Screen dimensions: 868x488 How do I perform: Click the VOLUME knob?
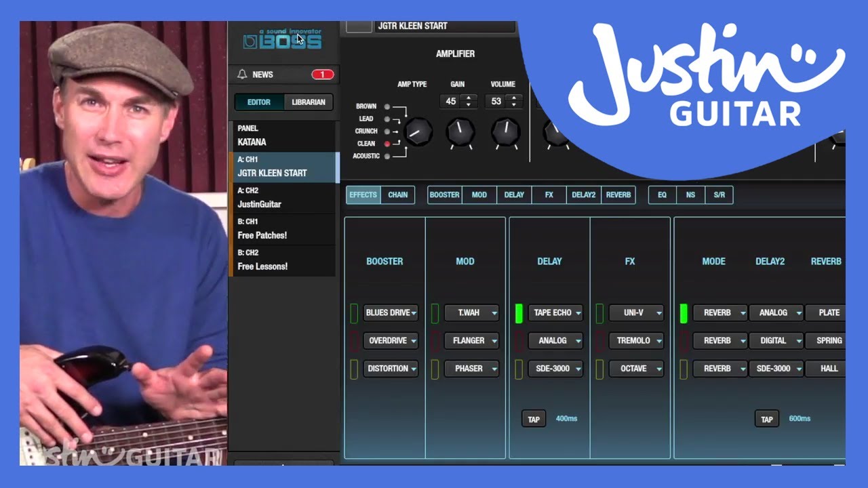pyautogui.click(x=505, y=131)
